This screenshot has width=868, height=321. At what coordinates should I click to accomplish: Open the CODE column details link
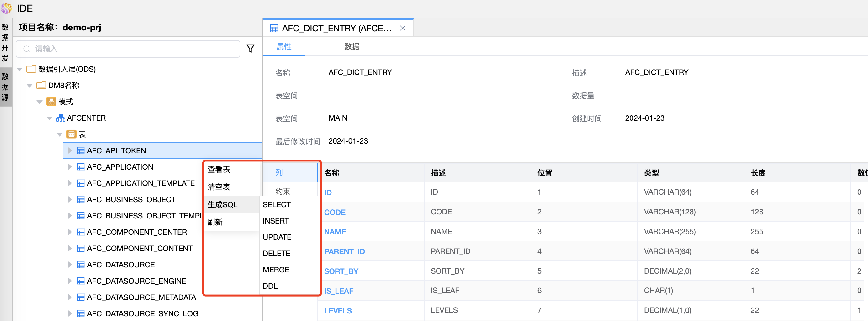[x=335, y=212]
